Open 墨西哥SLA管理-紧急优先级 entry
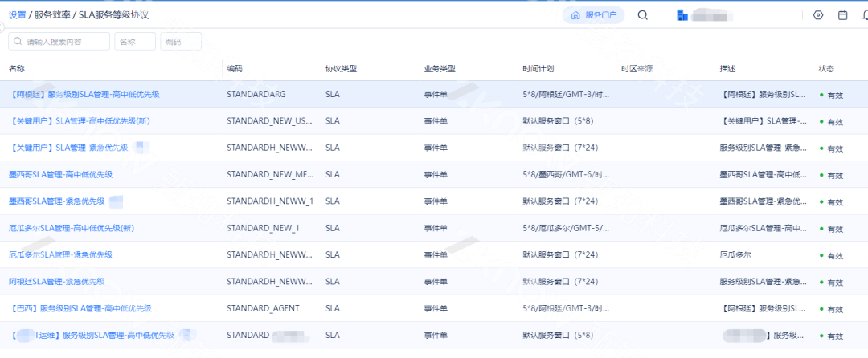 pos(56,201)
